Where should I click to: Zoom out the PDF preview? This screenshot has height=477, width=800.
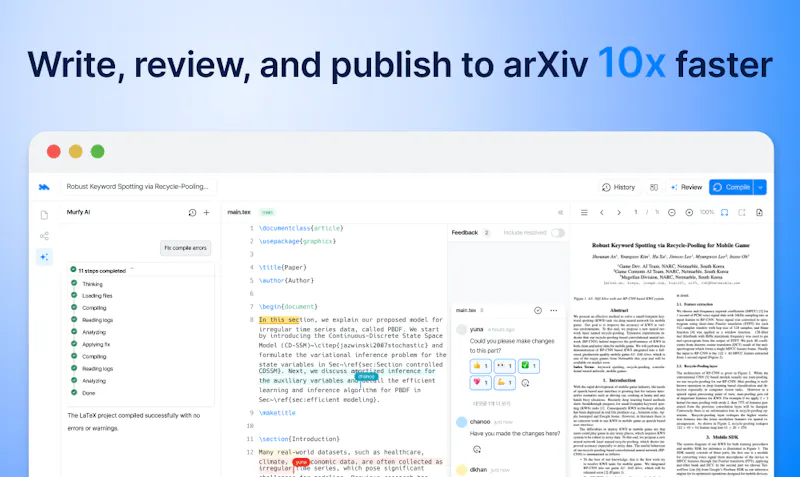tap(672, 212)
